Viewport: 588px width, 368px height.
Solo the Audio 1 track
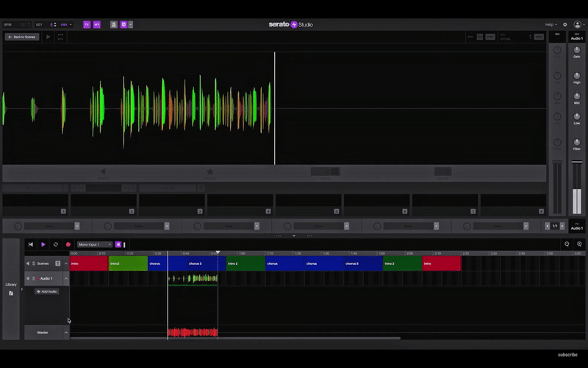tap(34, 279)
